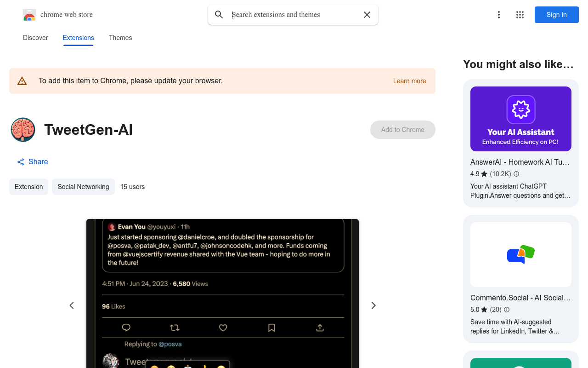The image size is (588, 368).
Task: Go to previous screenshot with left arrow
Action: 72,305
